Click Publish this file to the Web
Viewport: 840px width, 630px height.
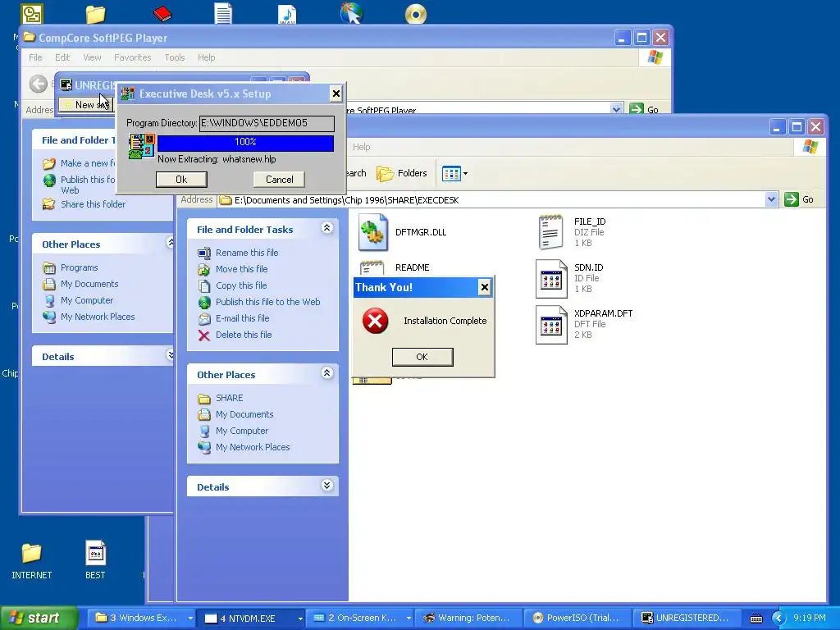[x=267, y=302]
